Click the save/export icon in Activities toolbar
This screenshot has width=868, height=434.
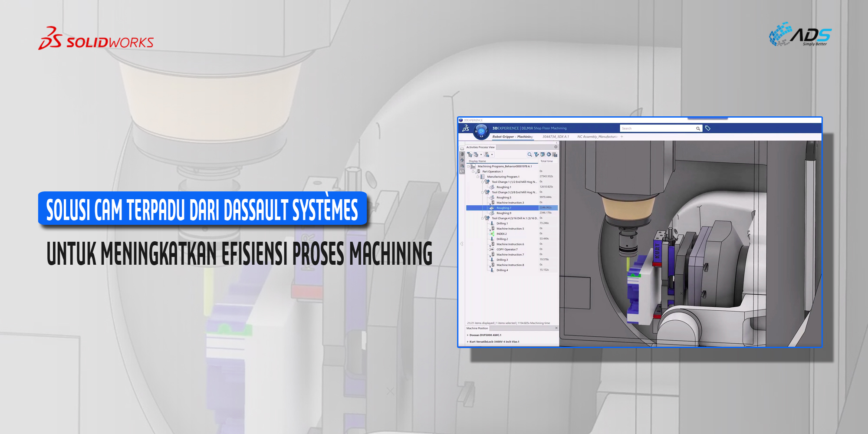(555, 155)
